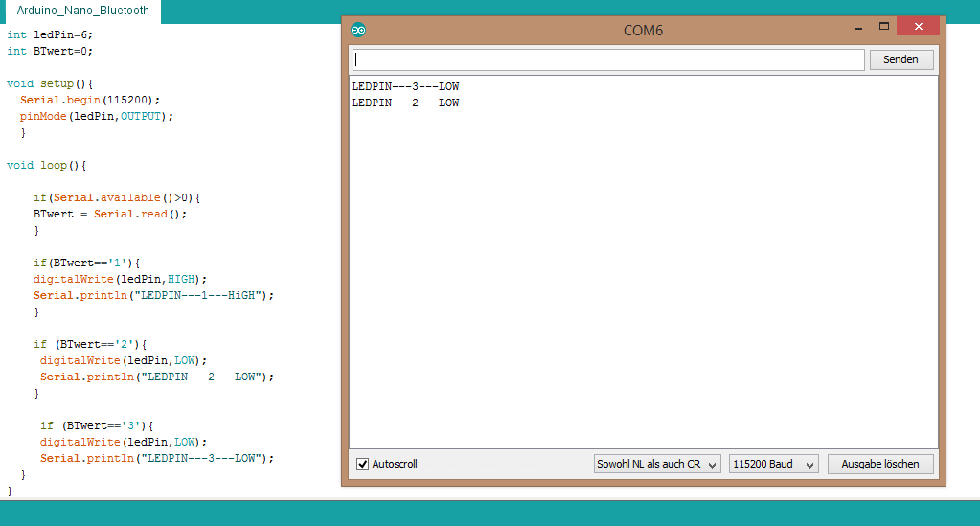Click the COM6 window title text
This screenshot has height=526, width=980.
(643, 30)
